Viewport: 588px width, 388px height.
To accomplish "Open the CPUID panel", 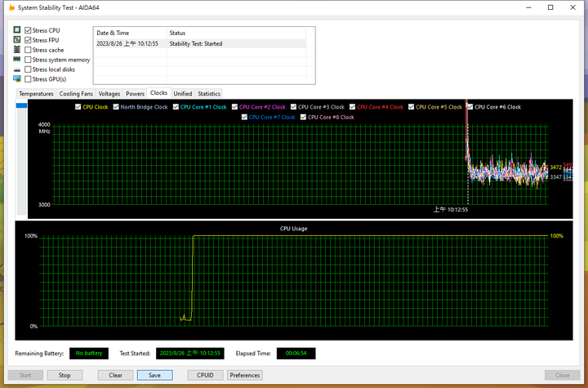I will tap(205, 375).
